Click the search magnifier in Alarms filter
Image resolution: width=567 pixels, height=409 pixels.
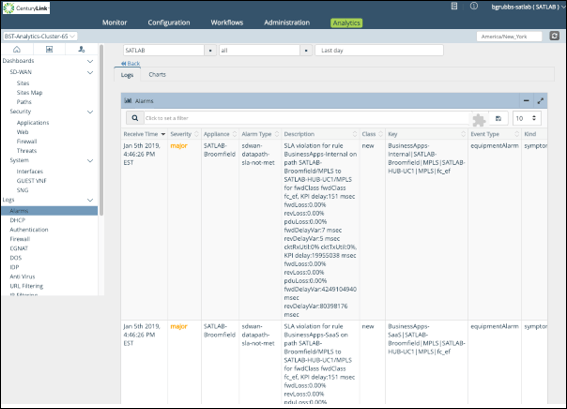[x=135, y=118]
